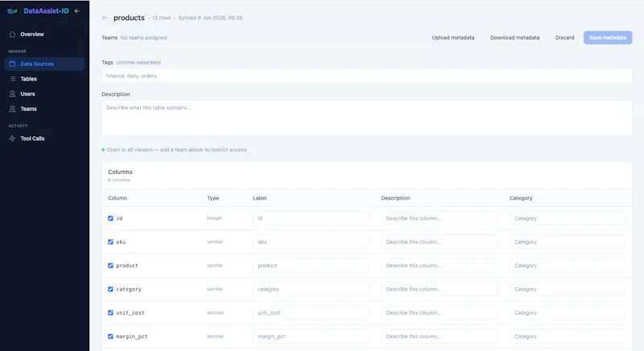Click the Category field for category row
Image resolution: width=644 pixels, height=351 pixels.
point(568,290)
